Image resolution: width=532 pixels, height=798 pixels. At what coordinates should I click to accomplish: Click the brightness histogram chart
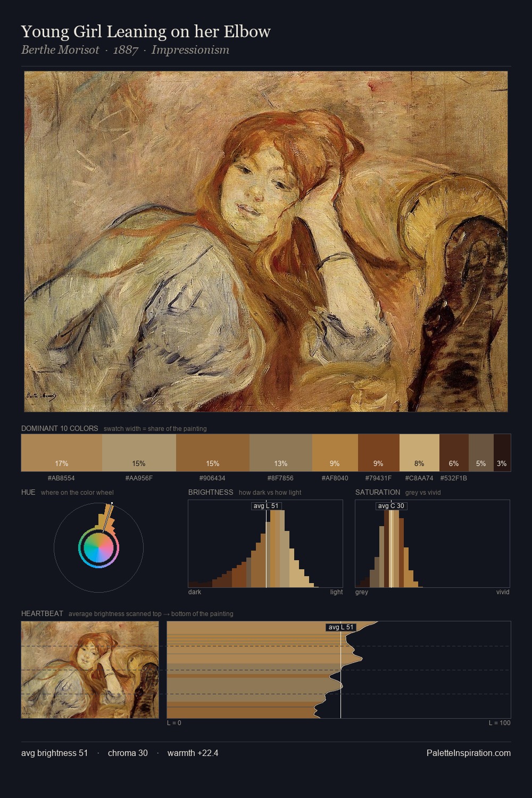click(265, 544)
